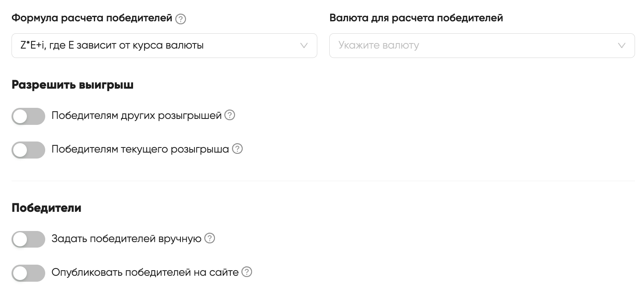
Task: Enable 'Опубликовать победителей на сайте' toggle
Action: pyautogui.click(x=28, y=273)
